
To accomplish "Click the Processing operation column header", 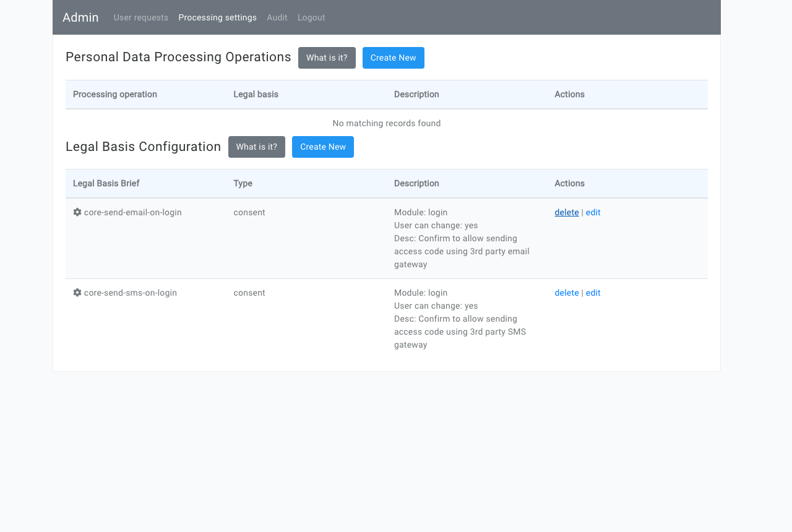I will 146,95.
